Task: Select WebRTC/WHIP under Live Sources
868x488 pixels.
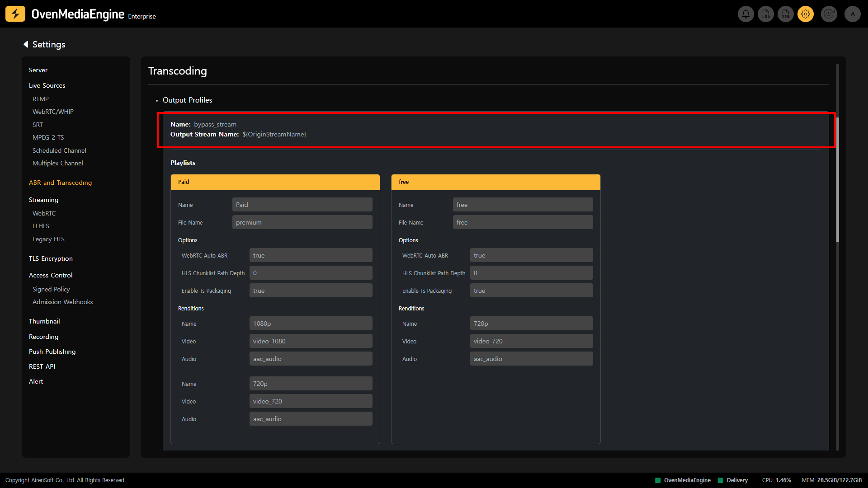Action: coord(53,112)
